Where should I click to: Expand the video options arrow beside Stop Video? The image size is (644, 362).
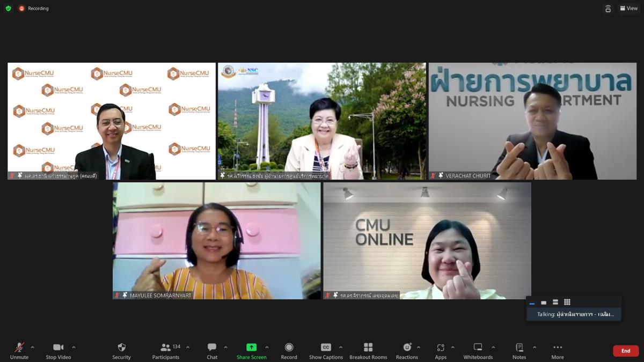[74, 348]
